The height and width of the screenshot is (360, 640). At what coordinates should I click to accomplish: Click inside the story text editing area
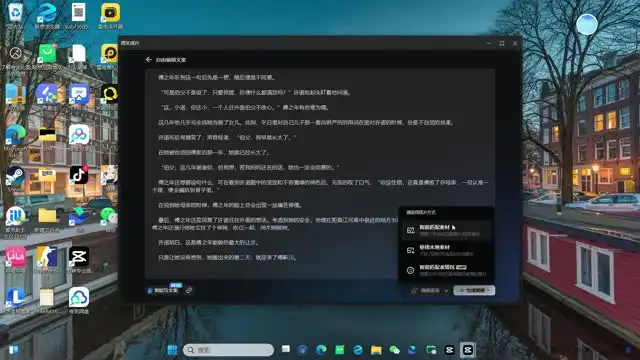(x=320, y=175)
